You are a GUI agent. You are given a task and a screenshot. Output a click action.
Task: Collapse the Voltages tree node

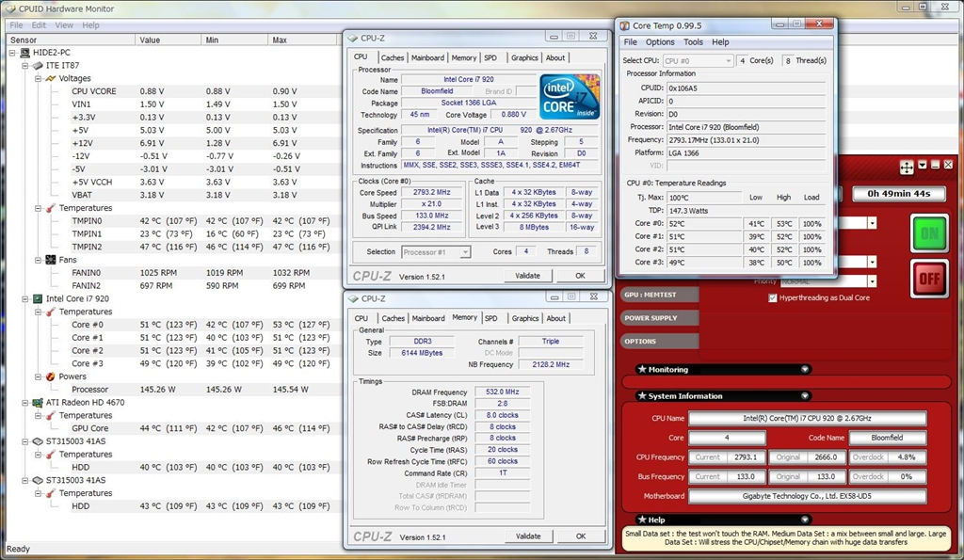click(x=39, y=78)
